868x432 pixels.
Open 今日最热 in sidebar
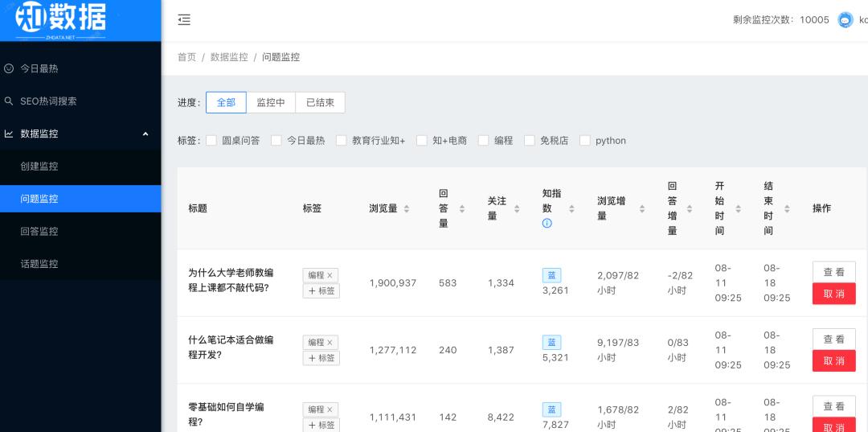coord(80,68)
